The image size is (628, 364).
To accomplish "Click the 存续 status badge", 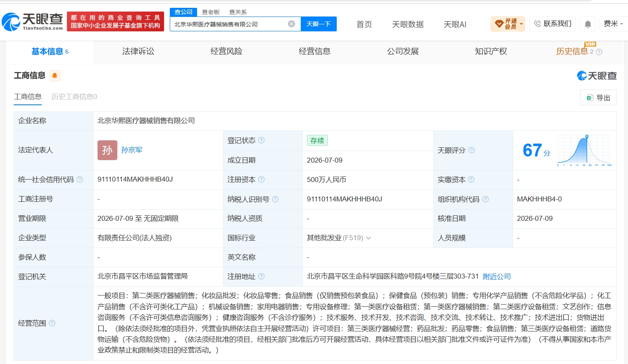I will [317, 140].
